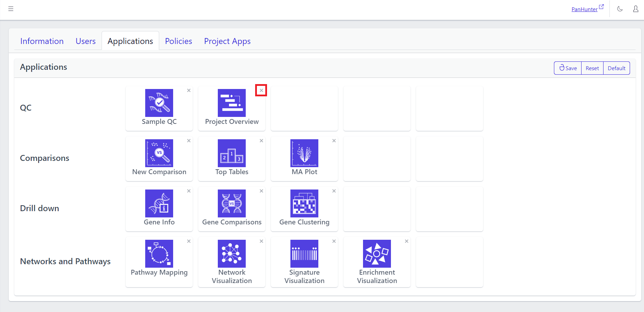Screen dimensions: 644x312
Task: Click the MA Plot icon
Action: [x=304, y=153]
